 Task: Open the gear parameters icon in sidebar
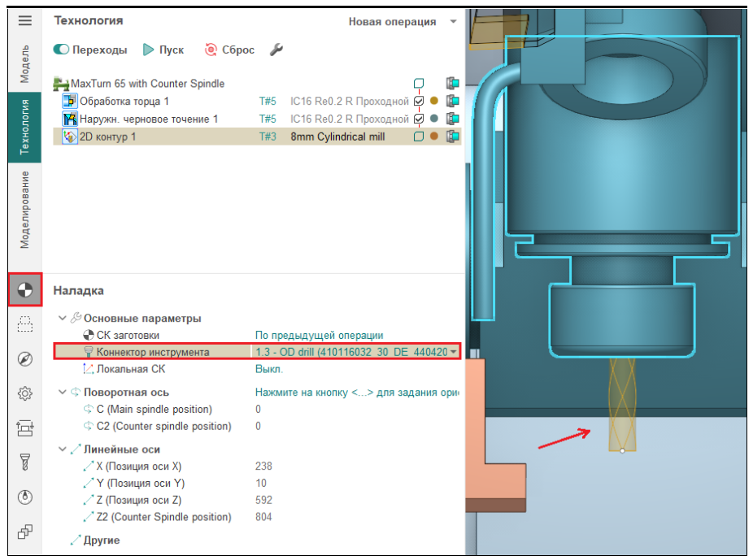tap(25, 393)
